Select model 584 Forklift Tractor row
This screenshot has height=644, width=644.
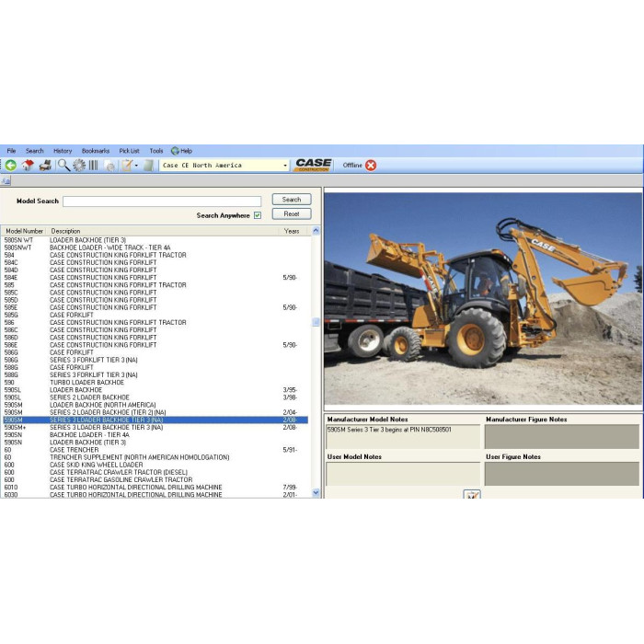[155, 255]
